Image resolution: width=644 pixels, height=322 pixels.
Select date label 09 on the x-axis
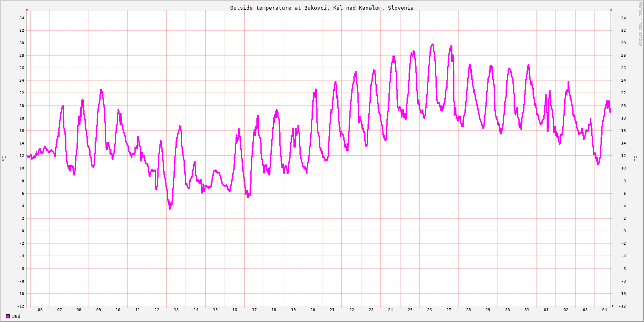tap(99, 310)
